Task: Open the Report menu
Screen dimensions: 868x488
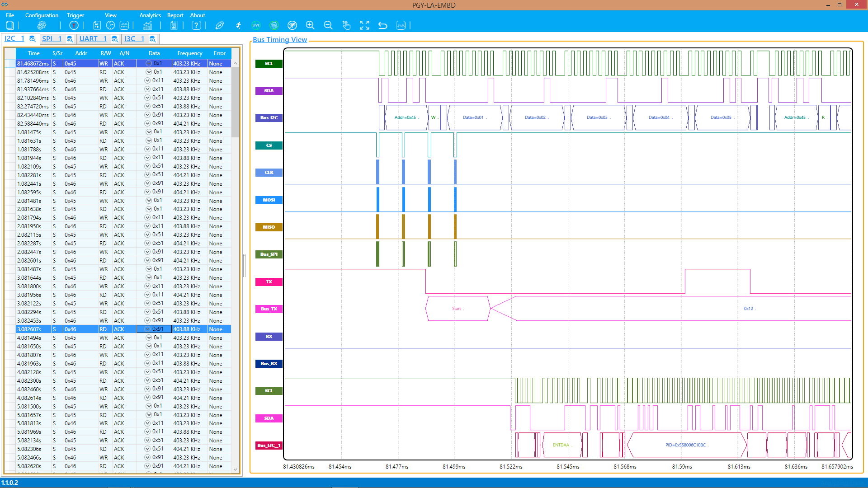Action: click(175, 15)
